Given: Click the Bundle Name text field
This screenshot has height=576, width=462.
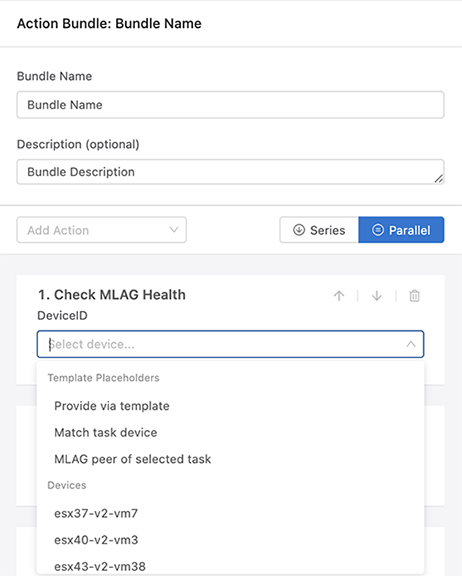Looking at the screenshot, I should (x=230, y=105).
